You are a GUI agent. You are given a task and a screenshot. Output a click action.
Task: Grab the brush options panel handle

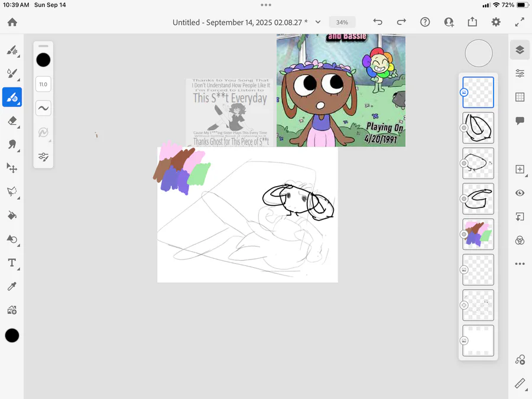point(43,46)
